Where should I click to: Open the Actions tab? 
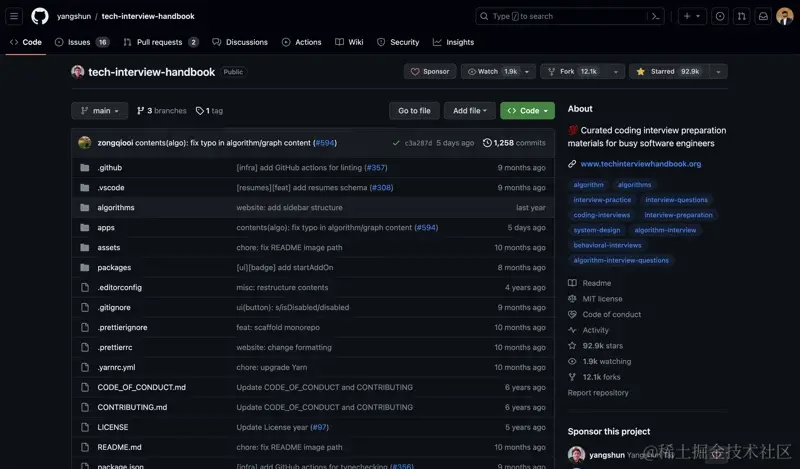pos(302,42)
